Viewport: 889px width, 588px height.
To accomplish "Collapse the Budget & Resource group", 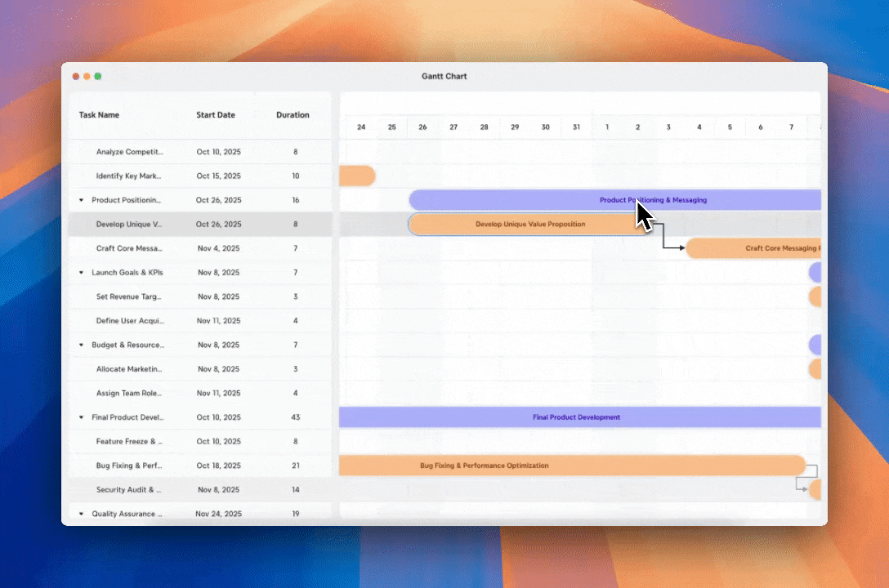I will (x=80, y=345).
